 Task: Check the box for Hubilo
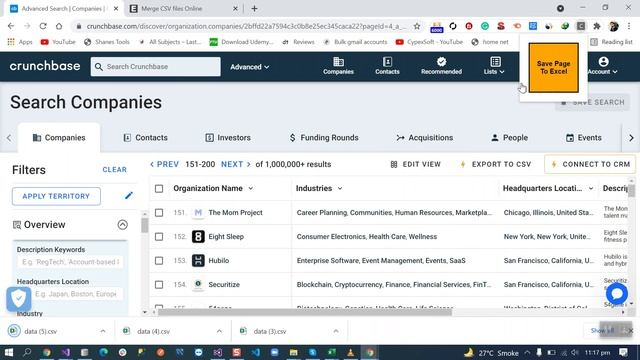159,261
